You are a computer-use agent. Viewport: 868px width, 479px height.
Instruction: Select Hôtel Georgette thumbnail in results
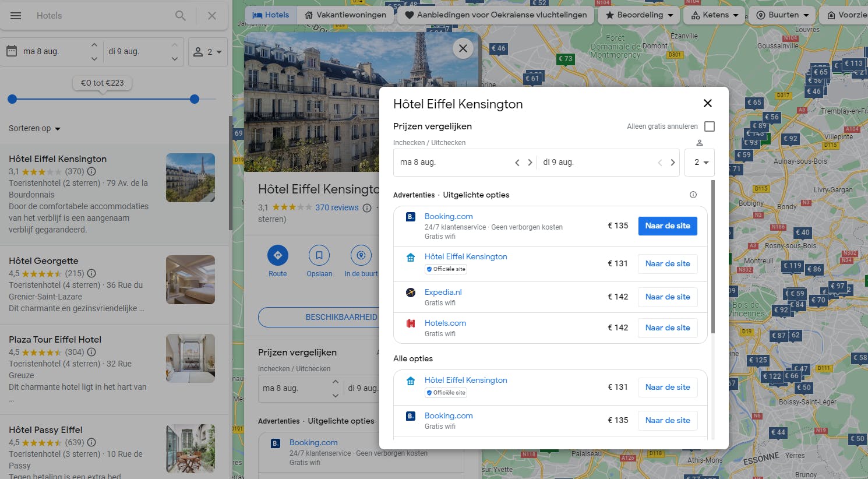point(190,280)
